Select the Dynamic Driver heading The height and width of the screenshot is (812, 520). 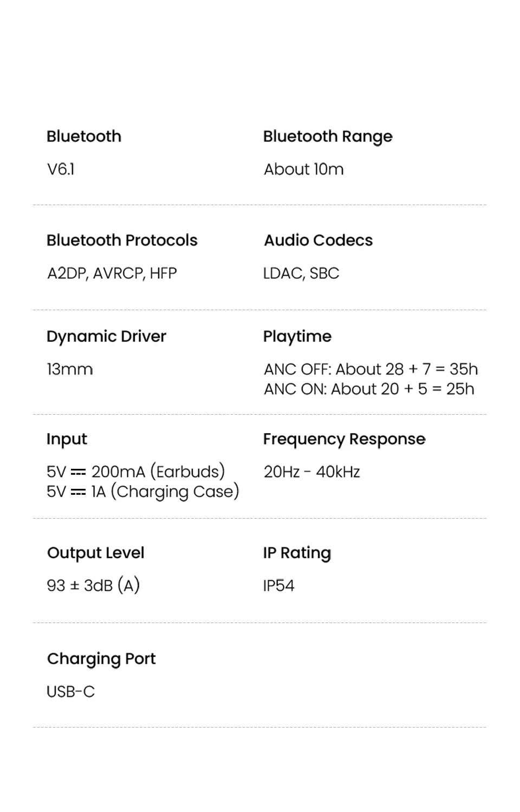pyautogui.click(x=106, y=337)
